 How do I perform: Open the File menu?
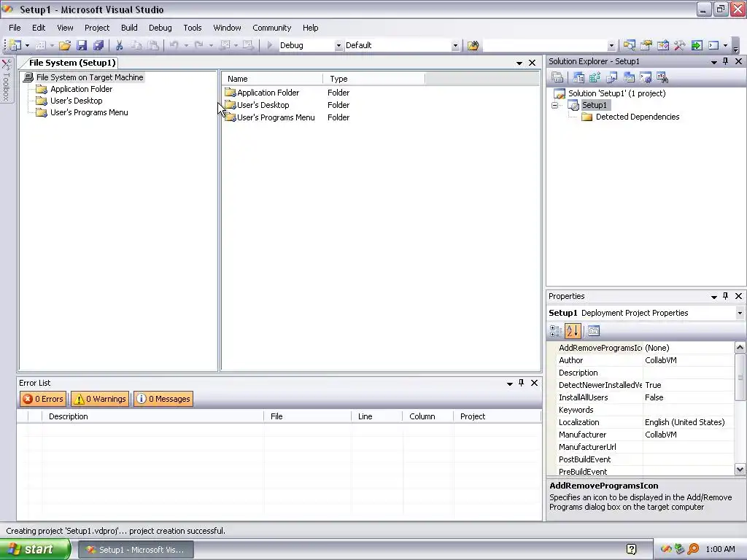tap(15, 28)
